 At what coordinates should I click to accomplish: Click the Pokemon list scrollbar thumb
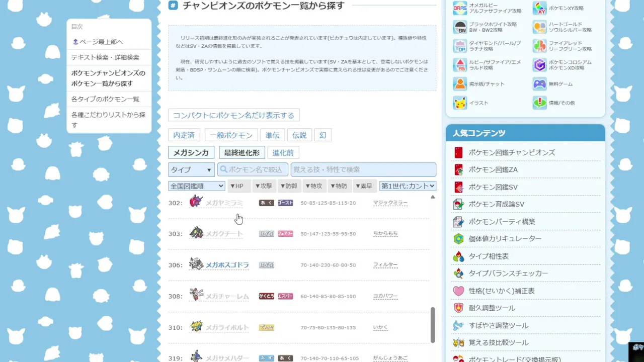coord(433,325)
